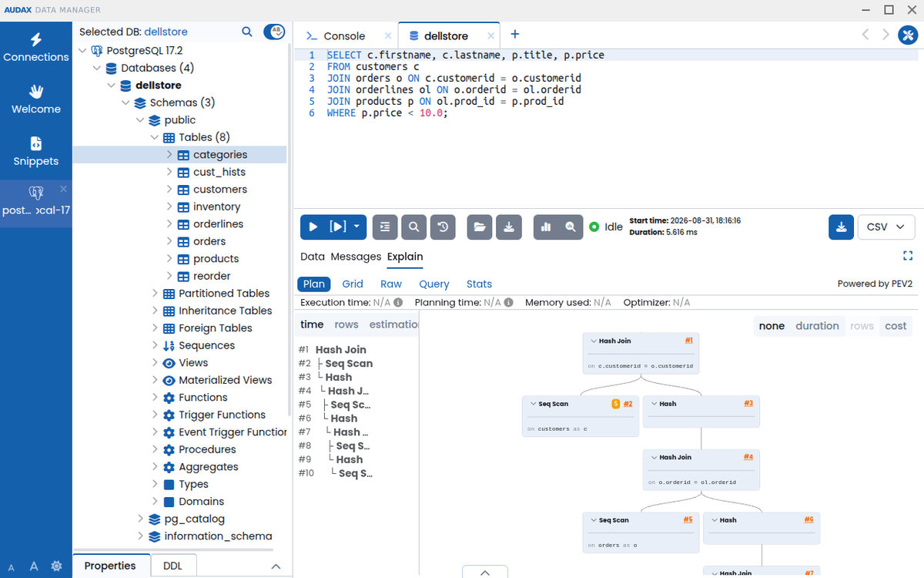Viewport: 924px width, 578px height.
Task: Open the query history clock button
Action: (x=443, y=227)
